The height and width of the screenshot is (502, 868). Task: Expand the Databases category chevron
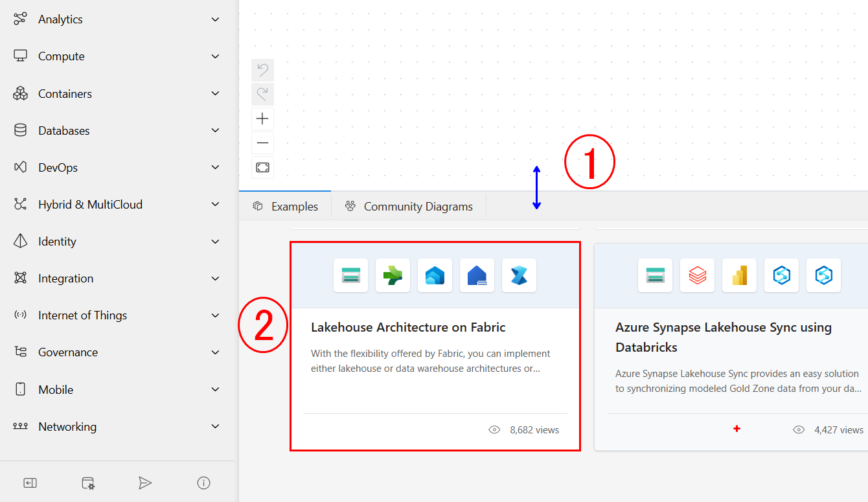216,131
